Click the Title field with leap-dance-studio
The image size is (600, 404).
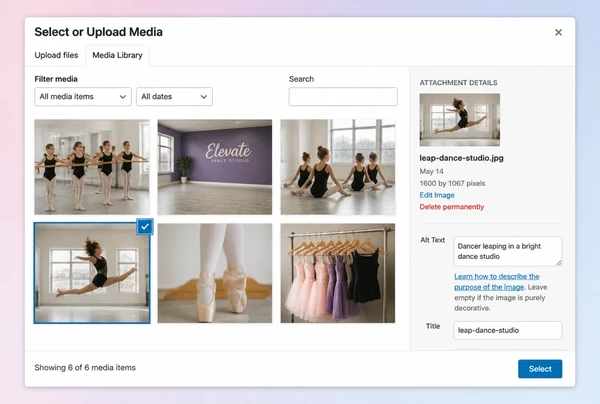pyautogui.click(x=508, y=330)
